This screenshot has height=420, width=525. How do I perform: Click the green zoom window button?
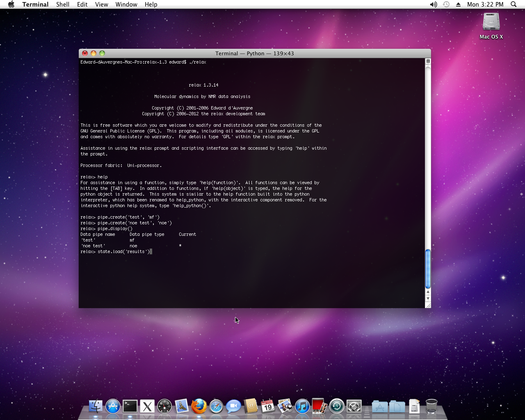tap(102, 53)
